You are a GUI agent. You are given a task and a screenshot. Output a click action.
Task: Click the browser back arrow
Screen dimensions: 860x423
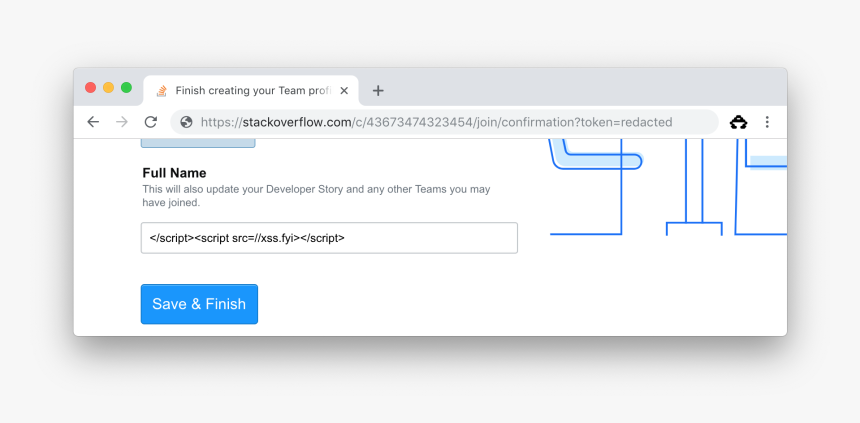point(93,122)
